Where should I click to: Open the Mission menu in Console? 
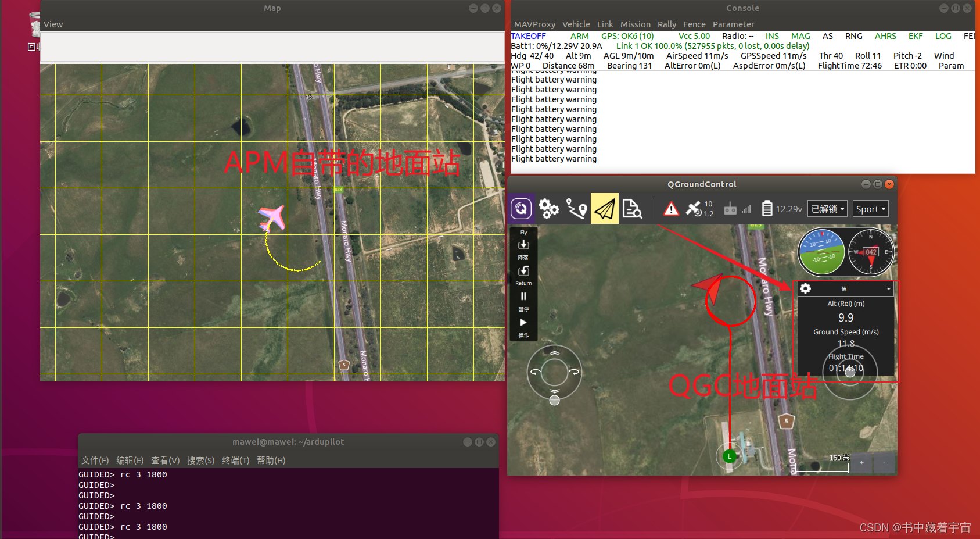636,24
